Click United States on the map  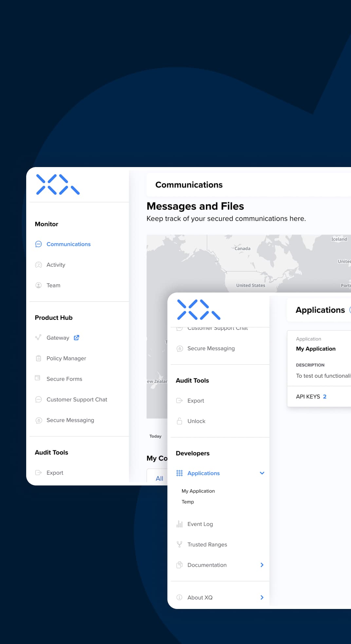point(250,285)
